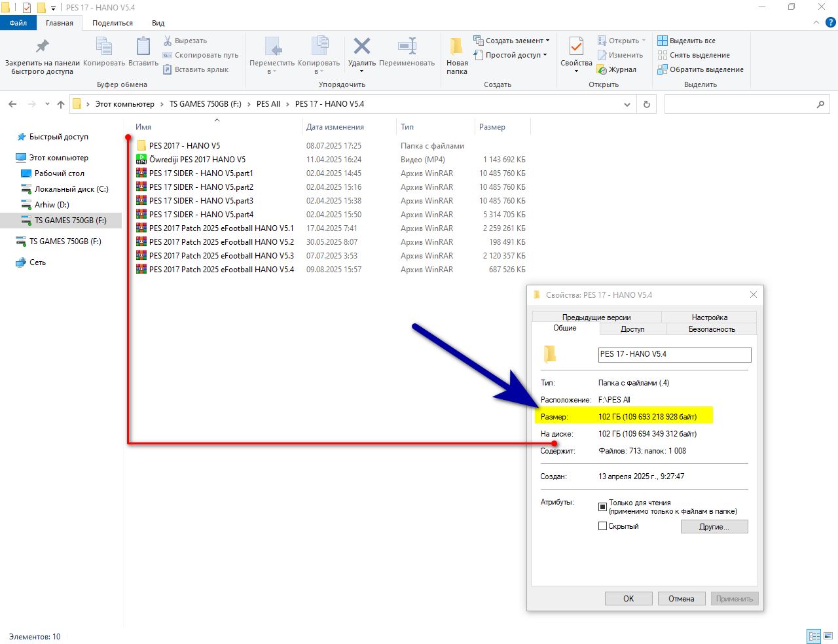Click the Вставить paste icon
The width and height of the screenshot is (838, 644).
point(143,46)
